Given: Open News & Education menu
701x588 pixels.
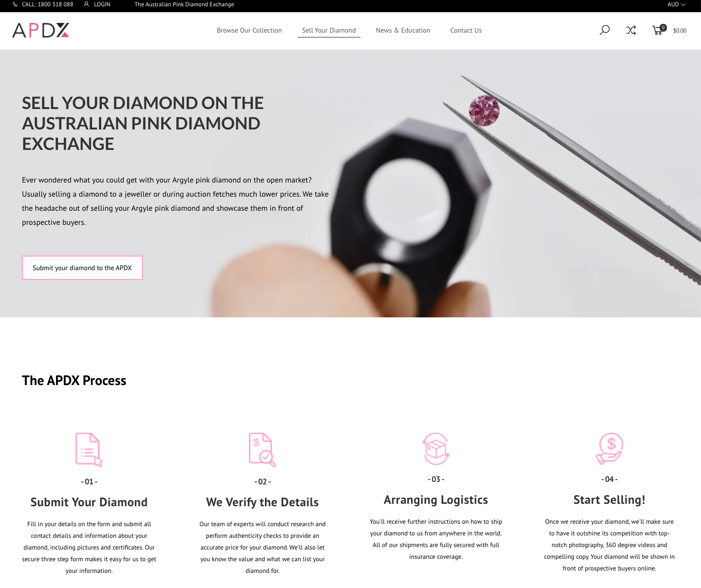Looking at the screenshot, I should pyautogui.click(x=403, y=30).
